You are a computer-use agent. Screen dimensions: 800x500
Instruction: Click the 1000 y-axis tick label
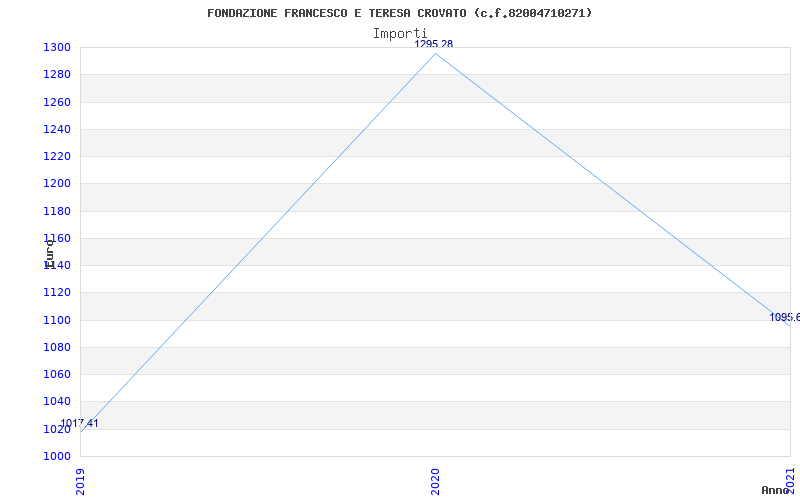point(57,456)
